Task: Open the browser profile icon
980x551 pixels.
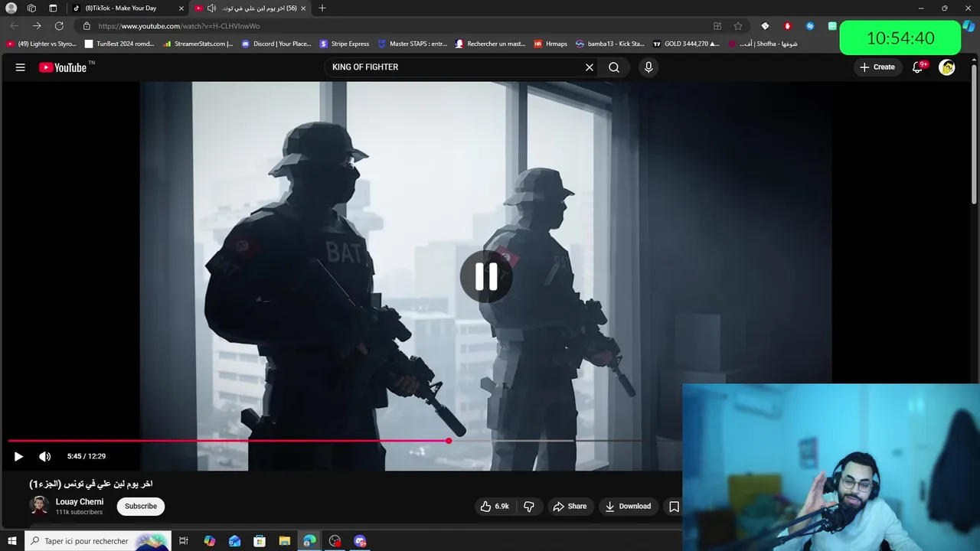Action: coord(11,8)
